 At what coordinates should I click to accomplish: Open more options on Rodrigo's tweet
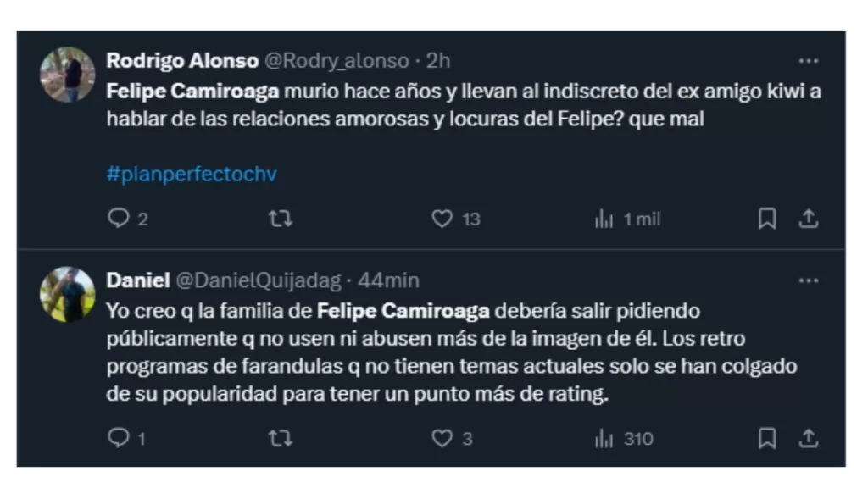(x=809, y=61)
